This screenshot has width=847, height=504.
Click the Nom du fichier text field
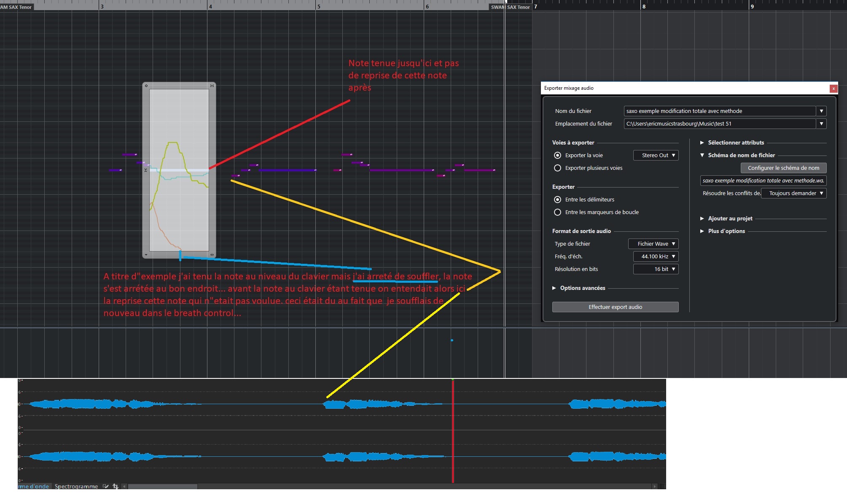pyautogui.click(x=719, y=111)
